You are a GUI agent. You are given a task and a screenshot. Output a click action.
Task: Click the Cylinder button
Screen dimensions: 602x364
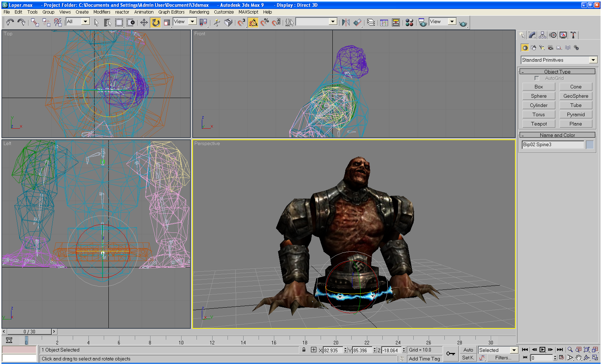[x=539, y=105]
